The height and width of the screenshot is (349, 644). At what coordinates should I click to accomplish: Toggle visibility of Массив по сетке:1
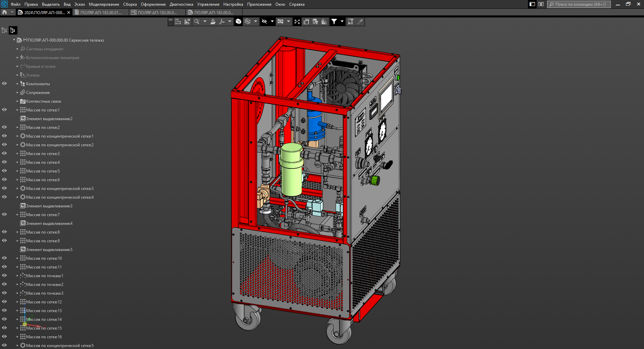(4, 110)
